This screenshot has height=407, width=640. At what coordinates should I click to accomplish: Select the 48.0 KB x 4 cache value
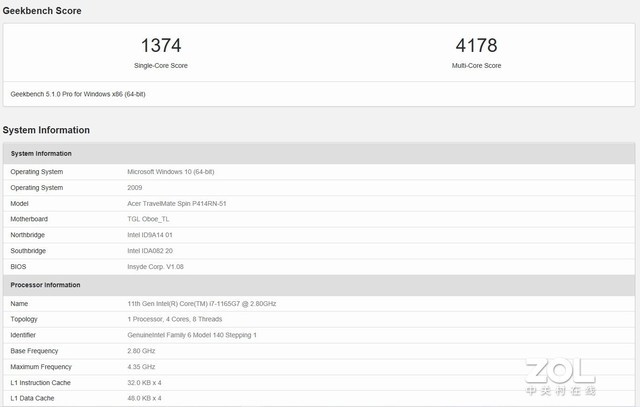coord(144,398)
